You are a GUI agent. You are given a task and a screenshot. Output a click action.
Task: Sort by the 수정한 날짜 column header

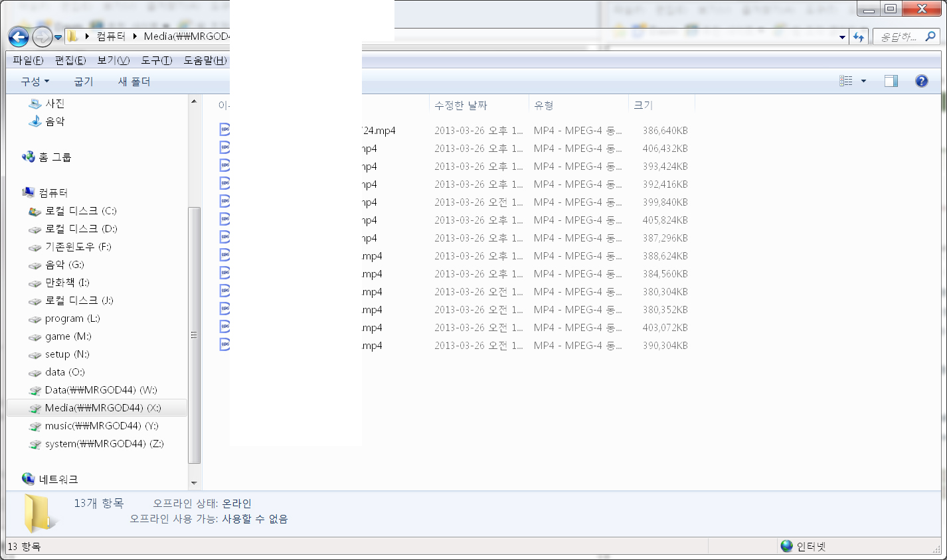coord(479,105)
